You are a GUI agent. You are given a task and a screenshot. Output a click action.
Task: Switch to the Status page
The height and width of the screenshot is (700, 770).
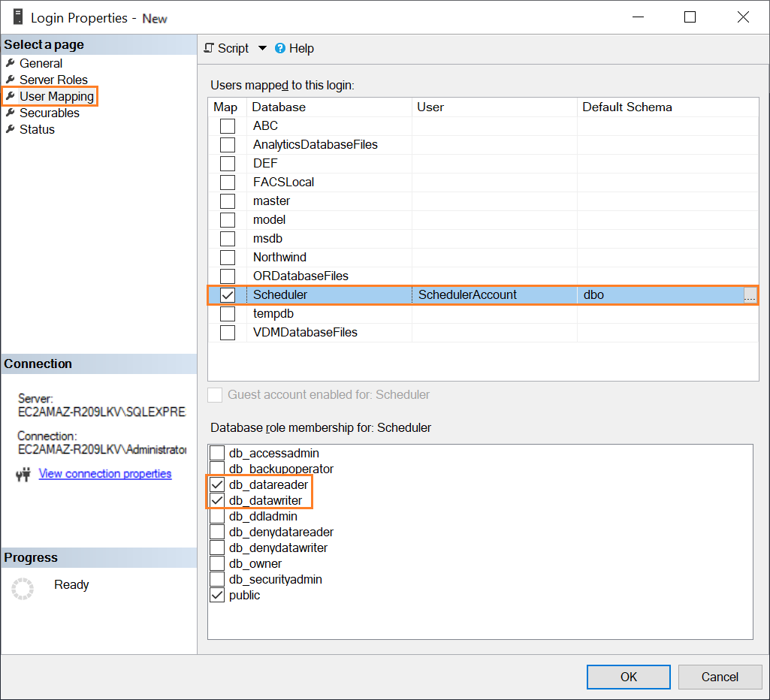37,130
